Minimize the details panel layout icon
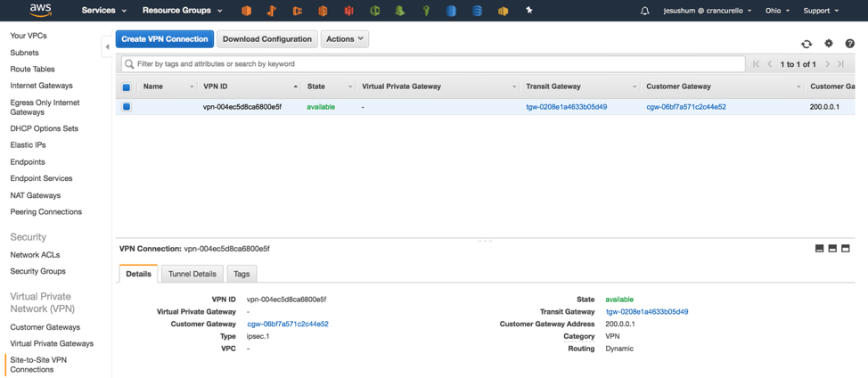868x378 pixels. pos(820,249)
